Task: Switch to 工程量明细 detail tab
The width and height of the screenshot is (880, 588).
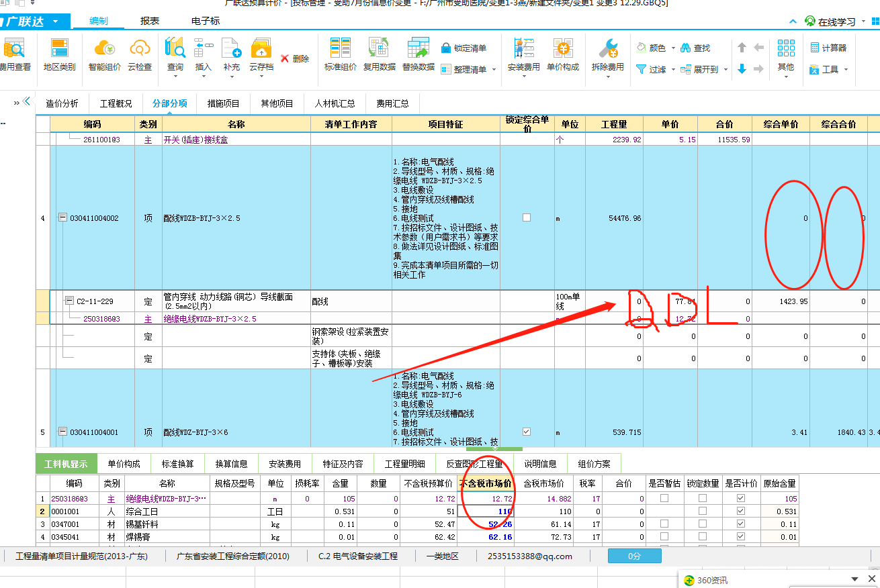Action: pyautogui.click(x=404, y=464)
